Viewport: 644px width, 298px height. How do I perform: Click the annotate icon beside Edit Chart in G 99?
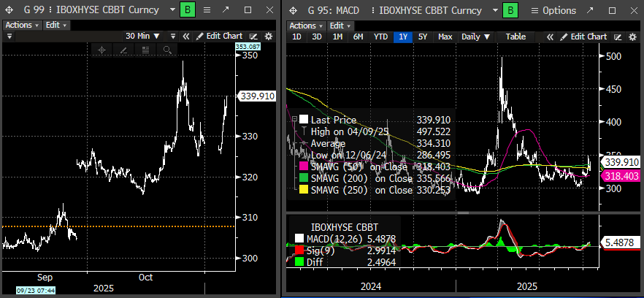pyautogui.click(x=254, y=37)
